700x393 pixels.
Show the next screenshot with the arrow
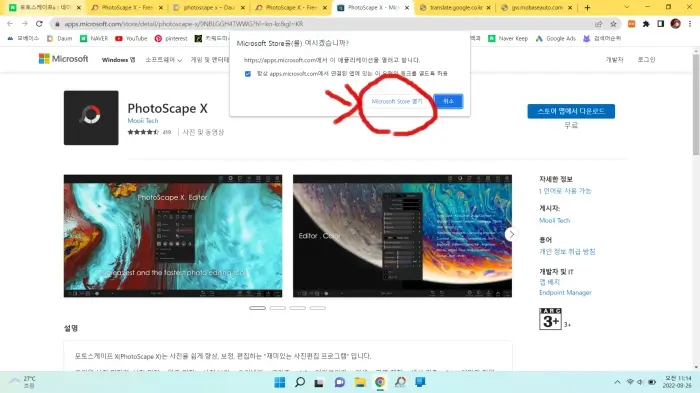coord(512,234)
